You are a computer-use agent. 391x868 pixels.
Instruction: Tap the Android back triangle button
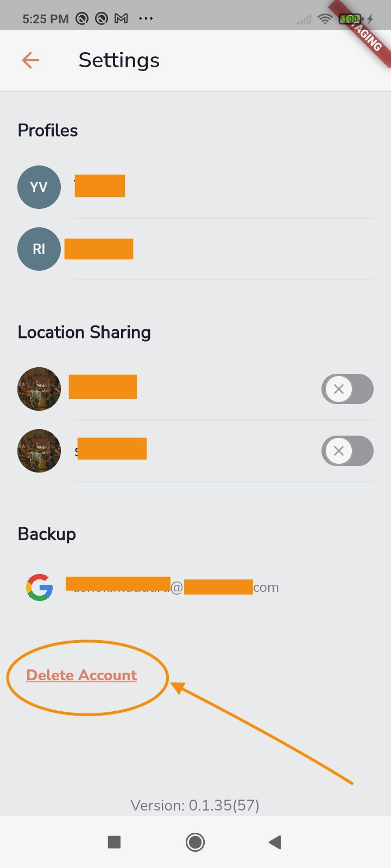tap(275, 842)
